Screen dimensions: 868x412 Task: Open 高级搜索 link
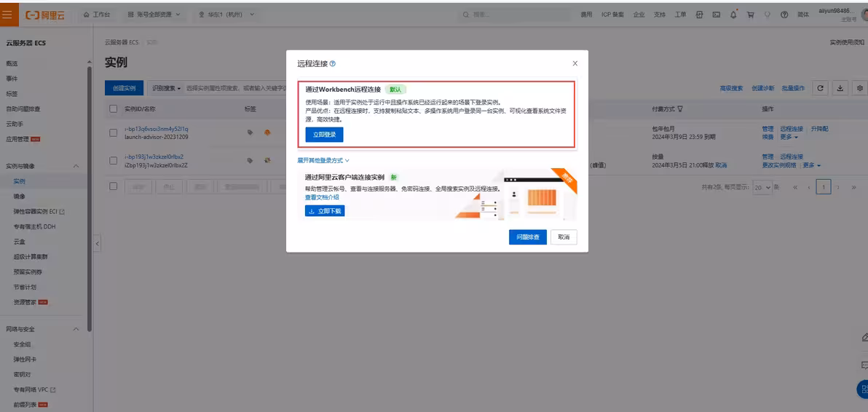pos(731,88)
